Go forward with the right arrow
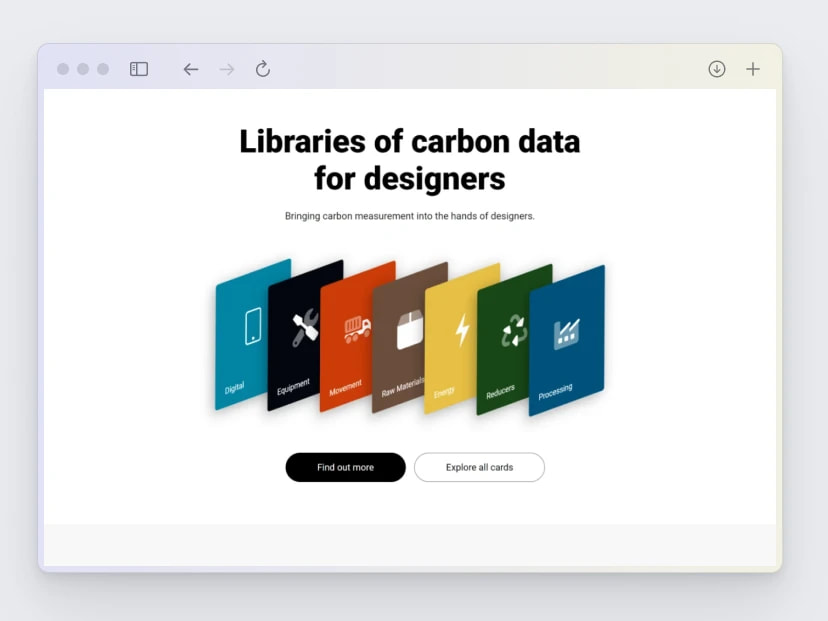 tap(227, 69)
